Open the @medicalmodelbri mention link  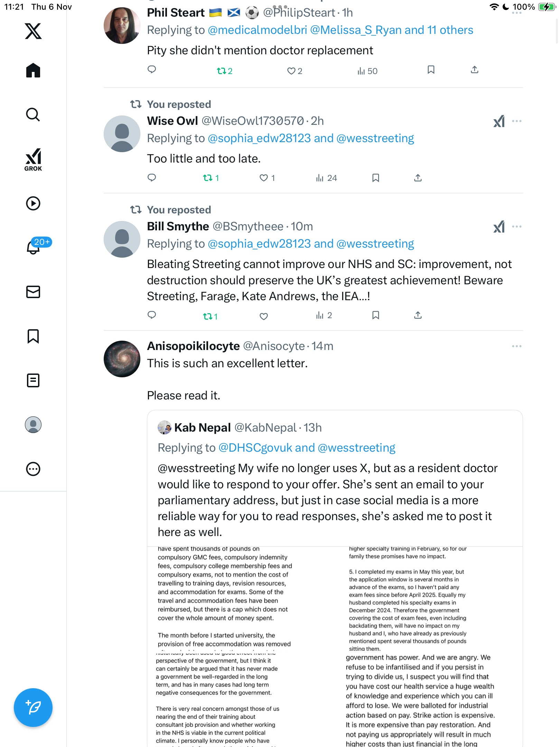[x=258, y=30]
